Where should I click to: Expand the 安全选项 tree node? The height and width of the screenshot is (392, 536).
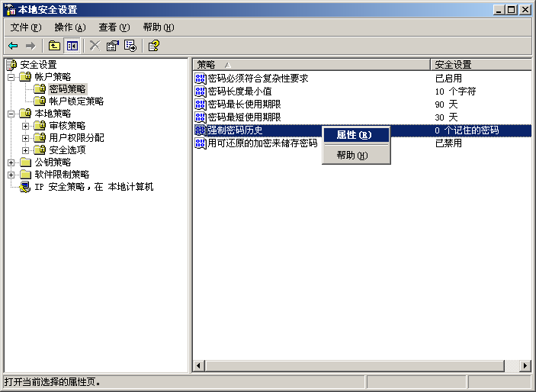pos(25,150)
